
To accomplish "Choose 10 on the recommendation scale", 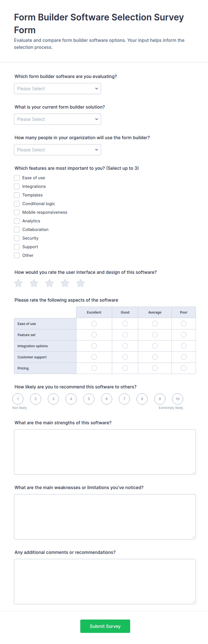I will click(x=177, y=399).
